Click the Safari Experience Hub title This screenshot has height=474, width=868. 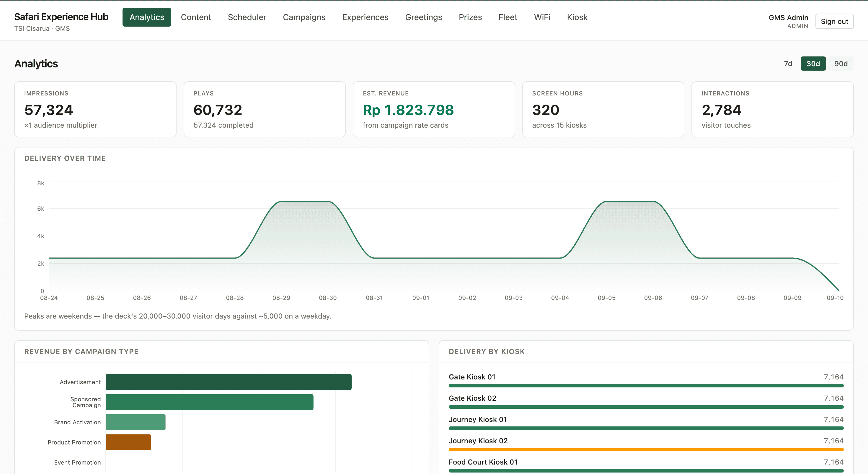(x=61, y=17)
